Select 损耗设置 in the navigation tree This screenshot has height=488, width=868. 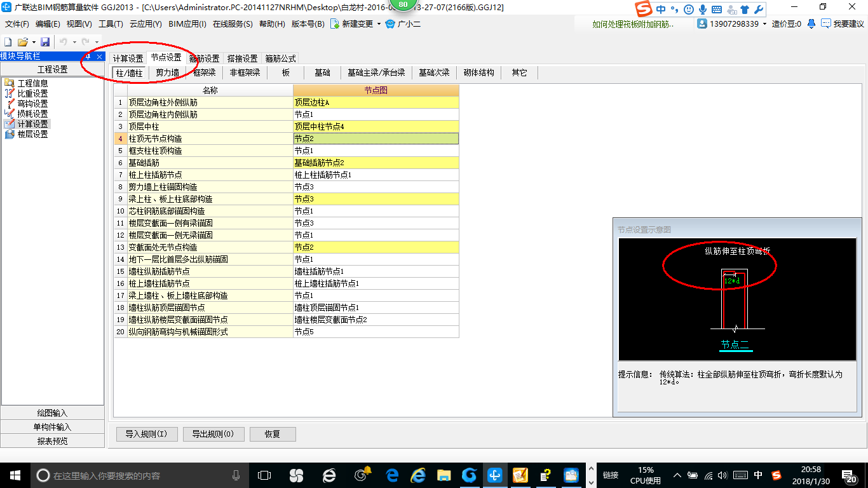[32, 114]
